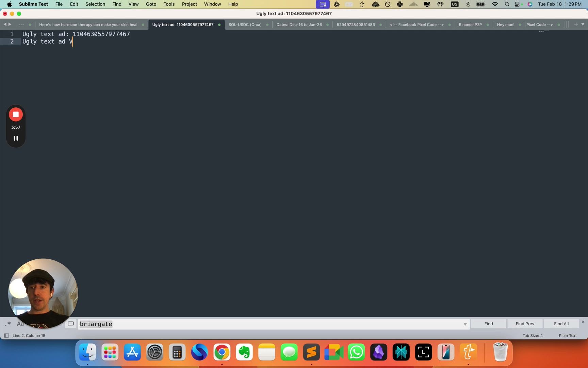
Task: Launch Google Chrome from dock
Action: [x=222, y=352]
